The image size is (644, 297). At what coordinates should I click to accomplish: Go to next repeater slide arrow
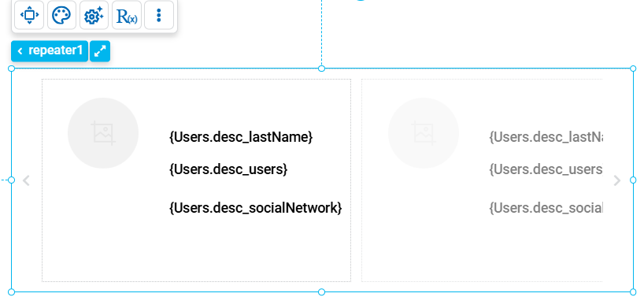click(x=617, y=180)
